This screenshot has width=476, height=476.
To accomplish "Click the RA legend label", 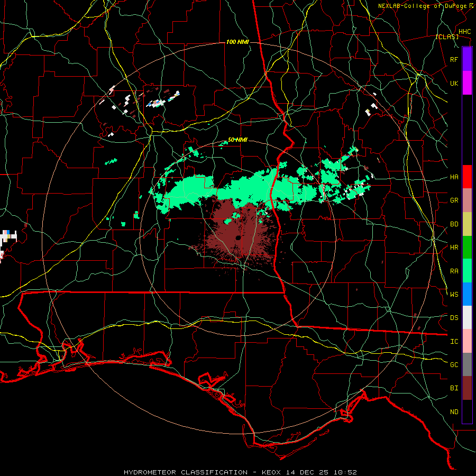I will click(x=454, y=271).
